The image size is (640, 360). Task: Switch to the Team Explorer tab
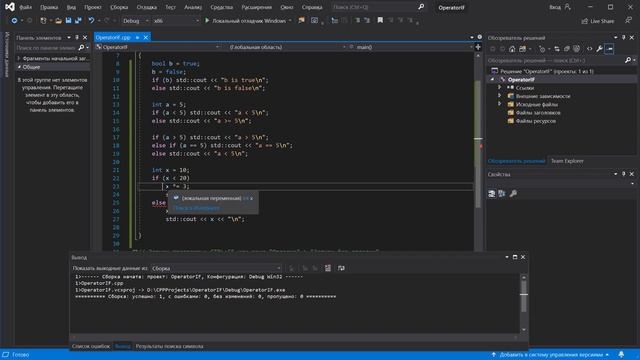[567, 161]
